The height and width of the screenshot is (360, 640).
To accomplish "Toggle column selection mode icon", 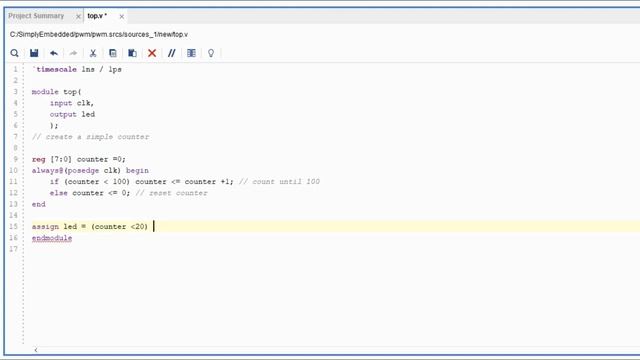I will click(191, 53).
